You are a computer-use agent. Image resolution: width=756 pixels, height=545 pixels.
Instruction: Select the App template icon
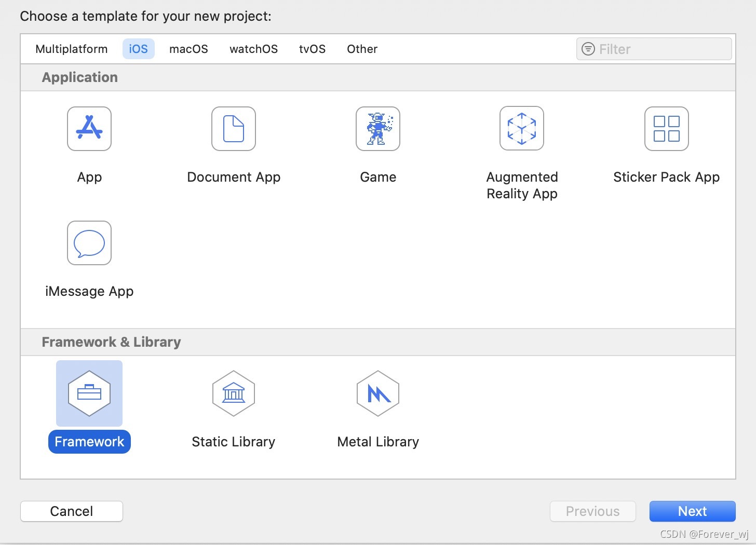[x=89, y=129]
